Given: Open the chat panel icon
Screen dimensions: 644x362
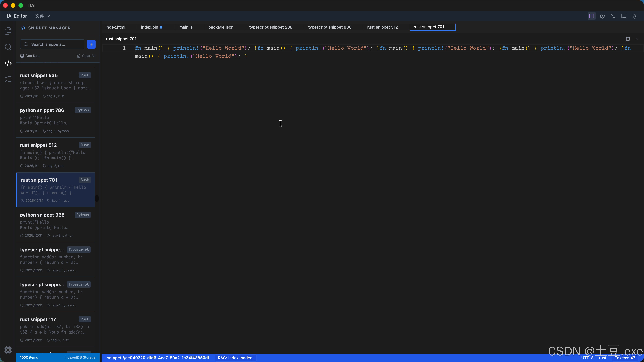Looking at the screenshot, I should tap(624, 16).
